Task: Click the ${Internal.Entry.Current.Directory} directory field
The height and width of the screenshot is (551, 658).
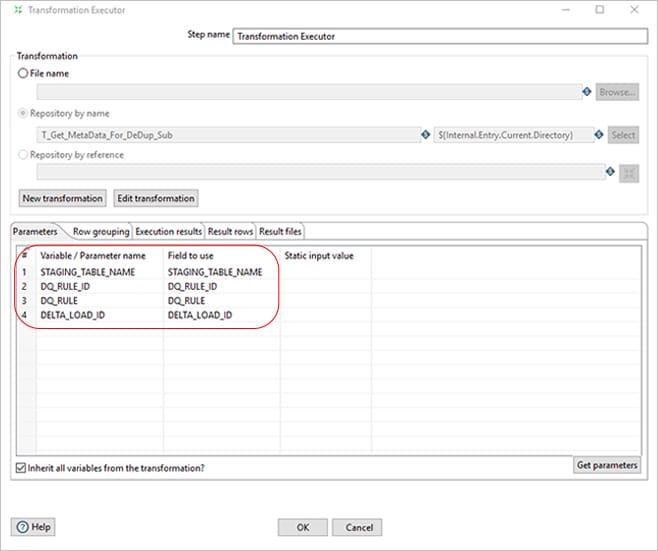Action: pos(514,135)
